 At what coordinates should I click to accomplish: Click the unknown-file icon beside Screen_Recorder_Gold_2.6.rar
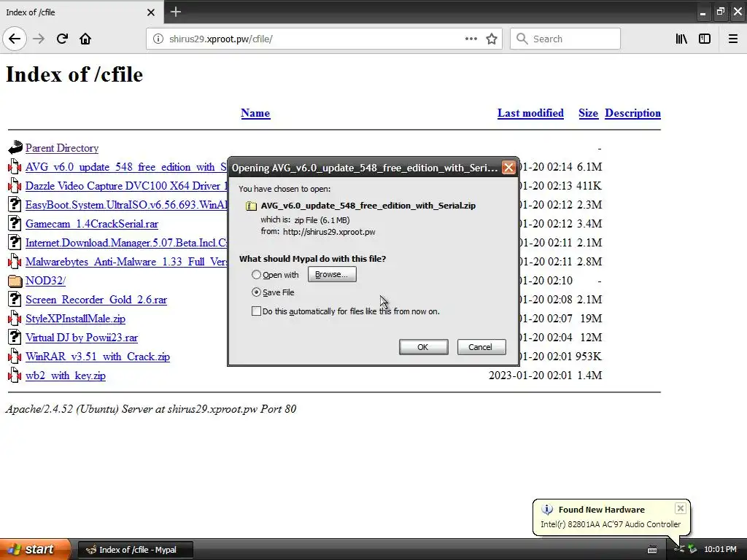(15, 299)
